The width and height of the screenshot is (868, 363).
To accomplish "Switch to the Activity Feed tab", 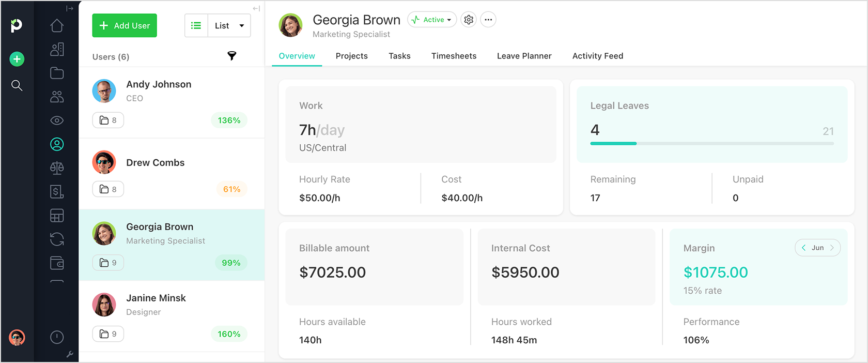I will (598, 56).
